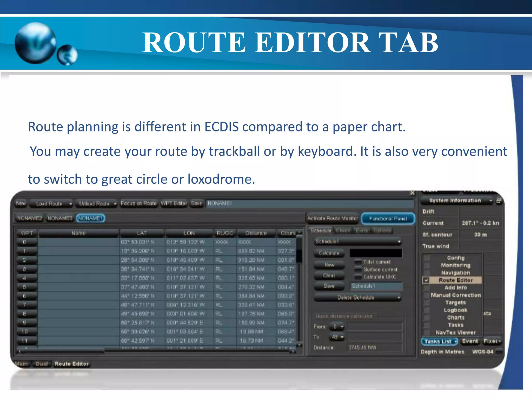The image size is (532, 399).
Task: Open the Fixed dropdown button
Action: tap(493, 341)
